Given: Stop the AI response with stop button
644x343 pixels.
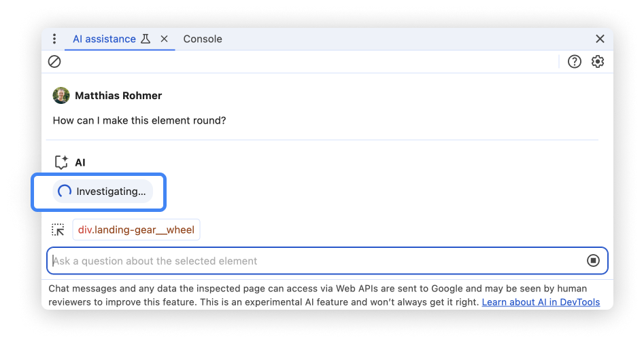Looking at the screenshot, I should (x=593, y=261).
